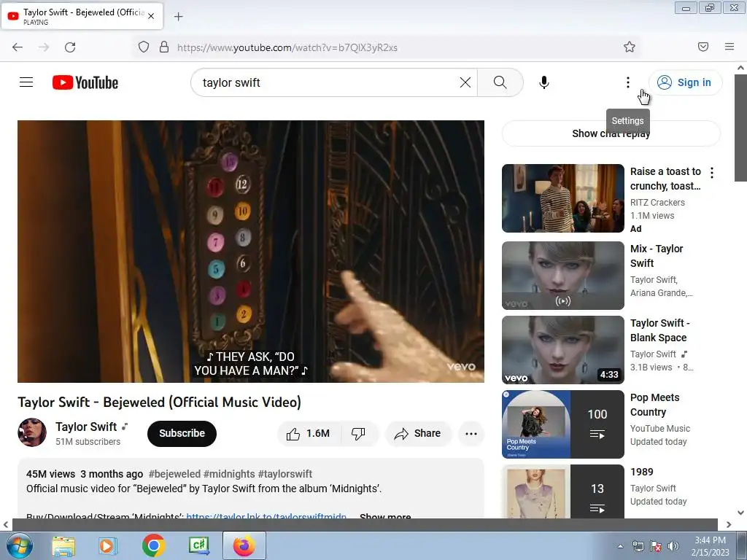
Task: Click 'Mix - Taylor Swift' title text
Action: click(x=657, y=256)
